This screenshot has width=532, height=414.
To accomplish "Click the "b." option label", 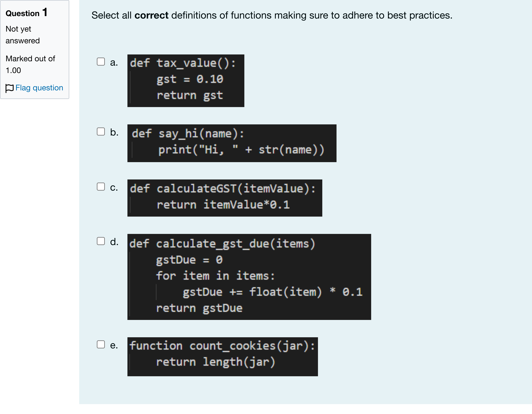I will pos(114,132).
